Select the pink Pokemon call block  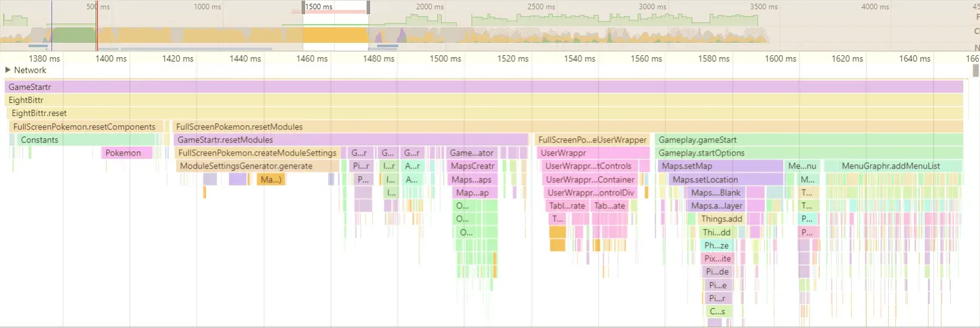(x=127, y=153)
